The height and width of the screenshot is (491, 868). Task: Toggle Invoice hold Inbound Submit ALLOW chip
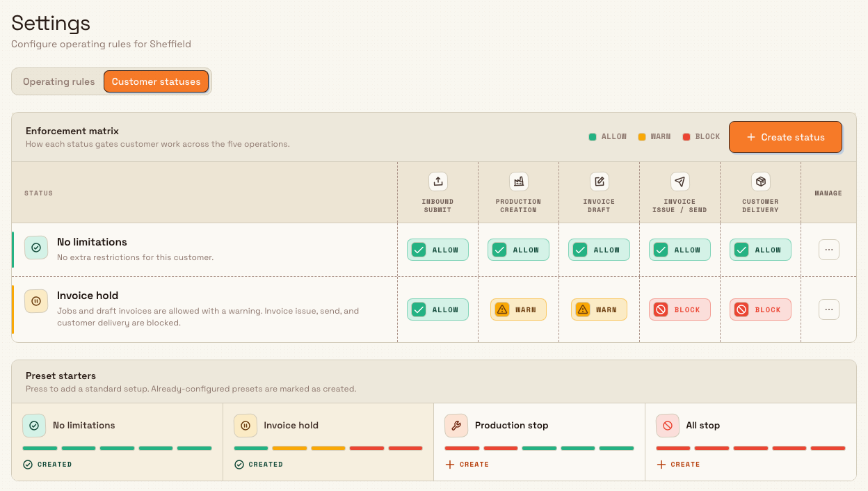(x=438, y=309)
